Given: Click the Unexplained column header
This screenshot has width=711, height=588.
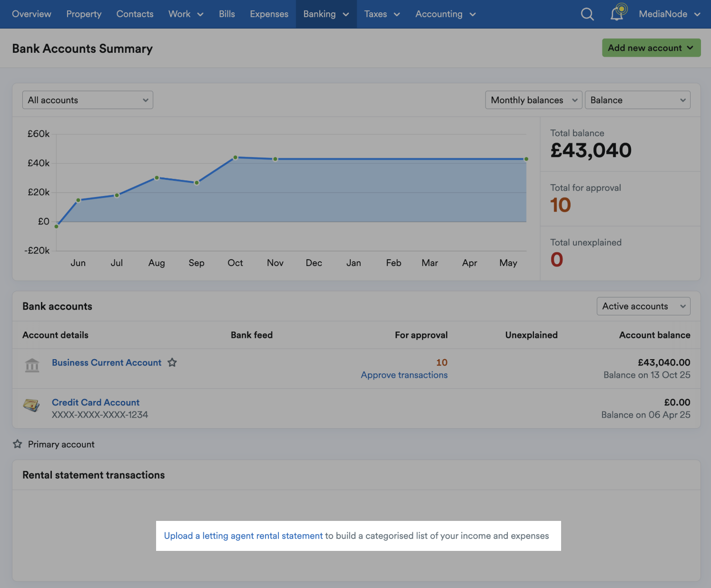Looking at the screenshot, I should coord(531,335).
